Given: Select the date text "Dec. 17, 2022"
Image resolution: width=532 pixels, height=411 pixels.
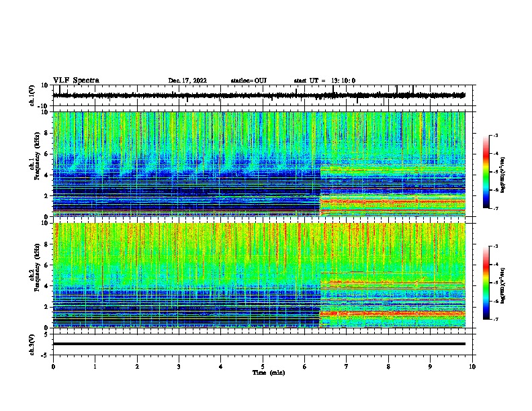Looking at the screenshot, I should point(187,81).
